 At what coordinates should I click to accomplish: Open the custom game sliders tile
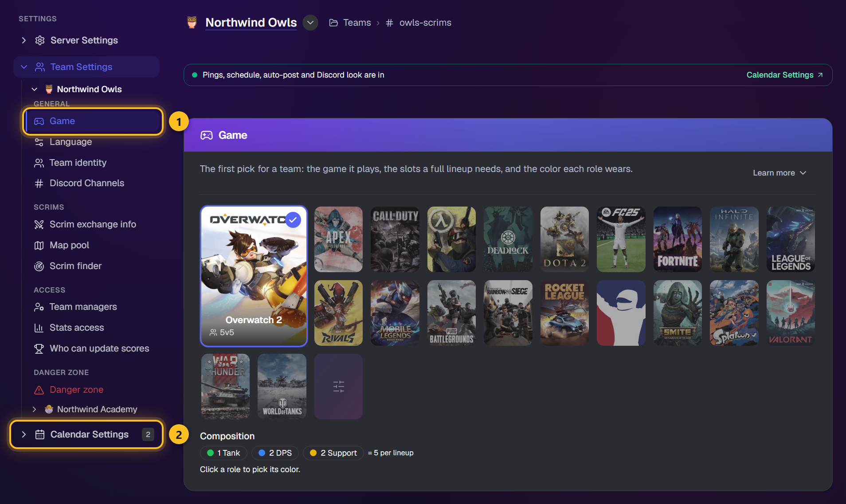click(338, 387)
